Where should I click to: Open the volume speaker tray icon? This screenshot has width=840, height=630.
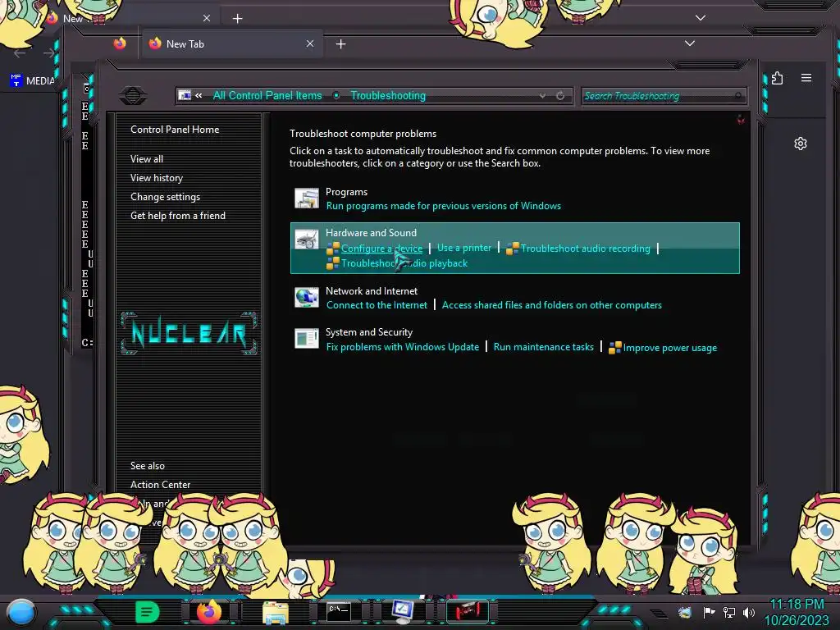(749, 612)
